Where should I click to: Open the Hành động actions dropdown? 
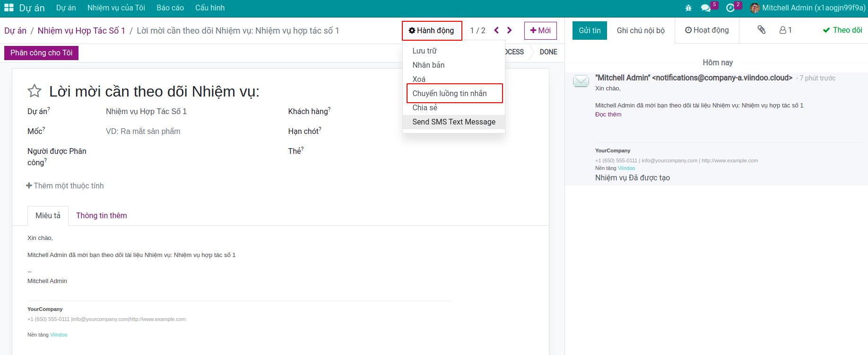432,30
